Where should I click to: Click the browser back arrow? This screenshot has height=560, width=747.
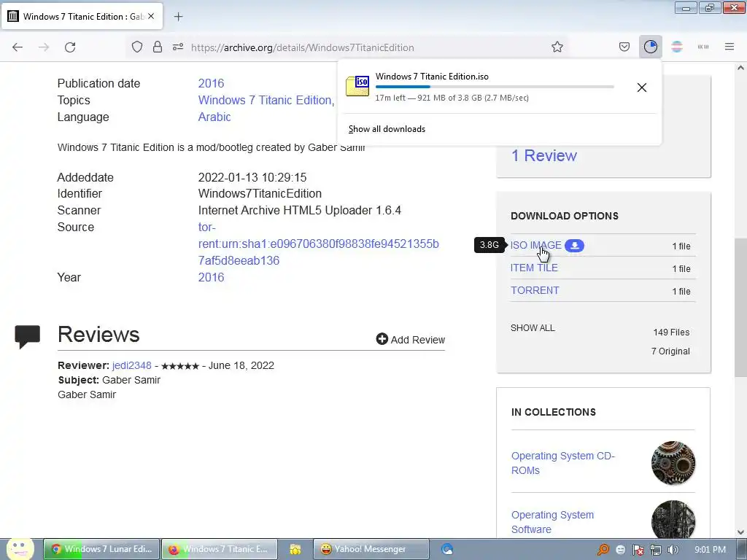(18, 47)
